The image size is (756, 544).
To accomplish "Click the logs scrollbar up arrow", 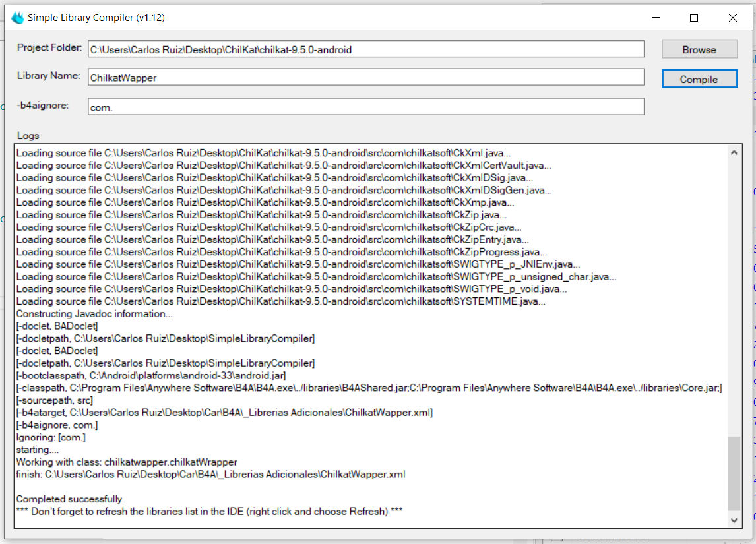I will (734, 153).
